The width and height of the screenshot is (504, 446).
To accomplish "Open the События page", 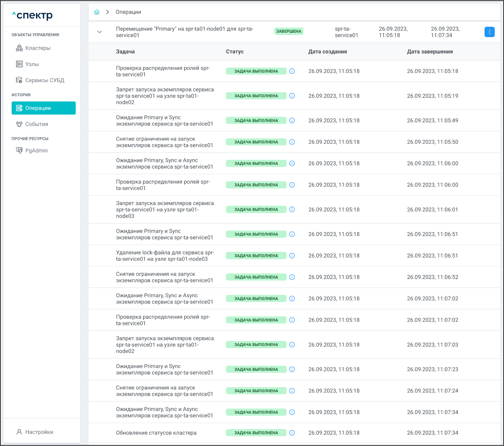I will [36, 124].
